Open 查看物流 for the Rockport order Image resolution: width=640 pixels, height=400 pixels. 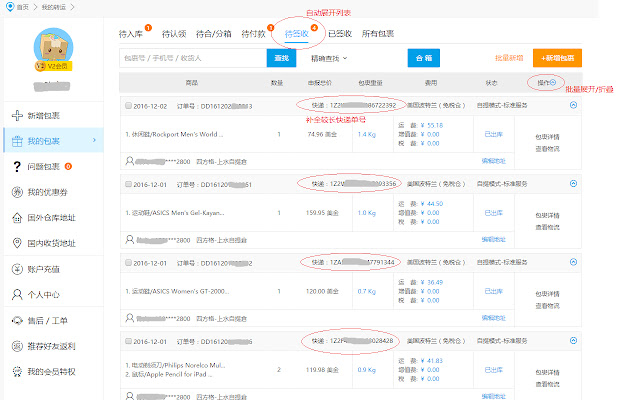pos(547,149)
